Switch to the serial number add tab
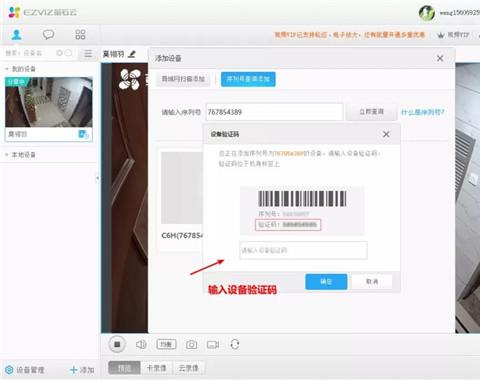This screenshot has width=480, height=380. click(x=248, y=79)
